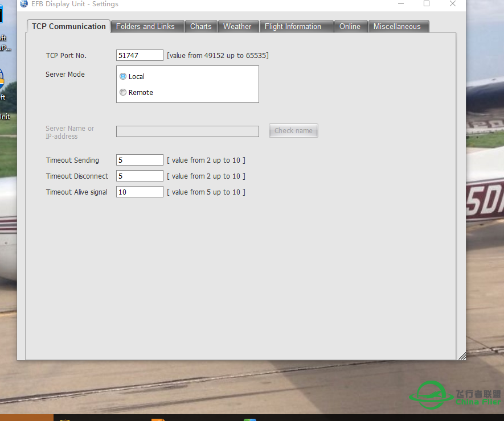Close the EFB Display Unit Settings window
This screenshot has height=421, width=504.
[x=452, y=3]
